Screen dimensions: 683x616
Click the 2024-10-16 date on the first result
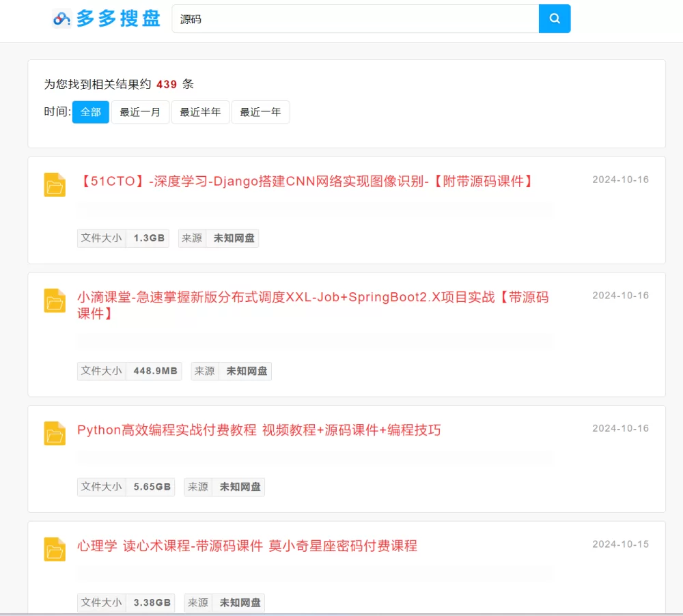[620, 179]
